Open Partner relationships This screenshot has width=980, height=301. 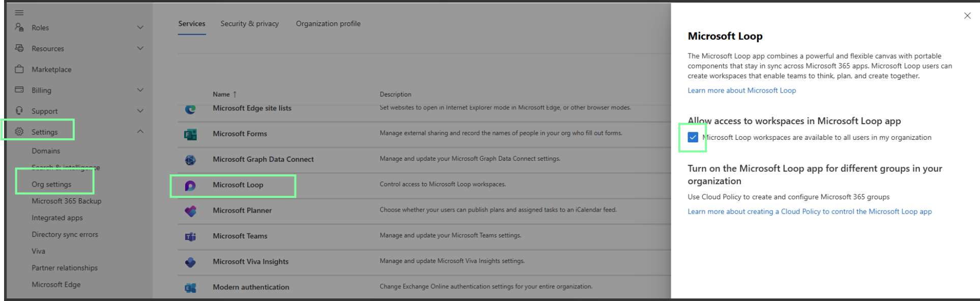pyautogui.click(x=65, y=268)
